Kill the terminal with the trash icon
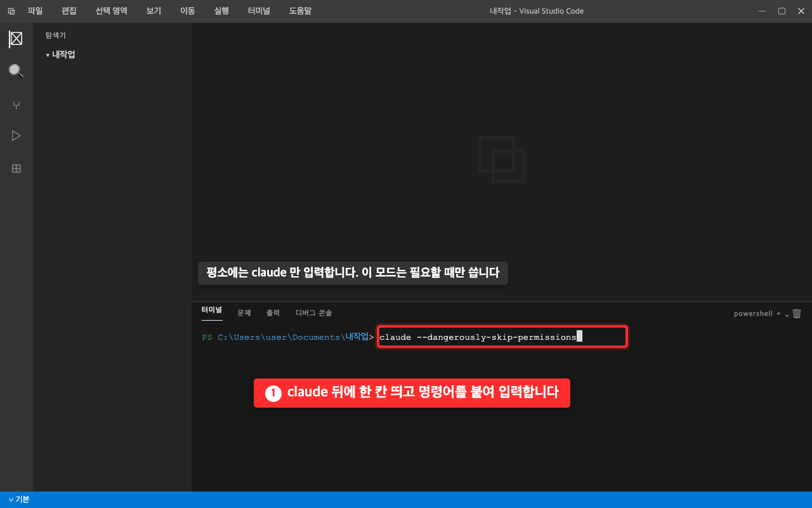Screen dimensions: 812x508 pos(797,314)
